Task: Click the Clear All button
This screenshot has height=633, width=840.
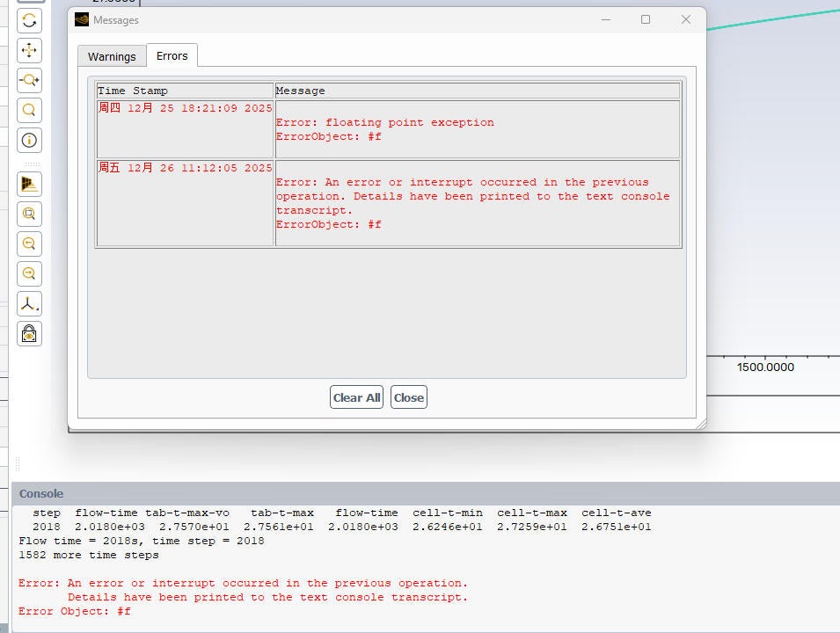Action: point(356,397)
